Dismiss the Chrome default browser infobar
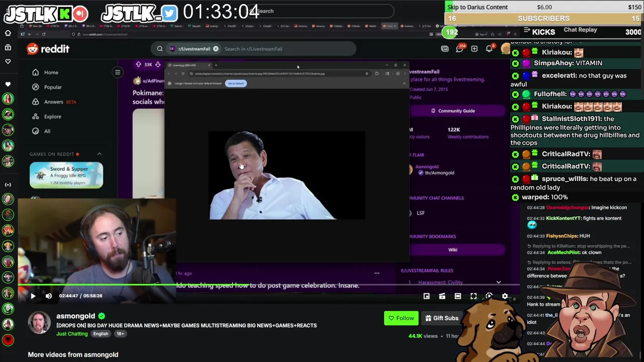The width and height of the screenshot is (644, 362). [x=404, y=83]
